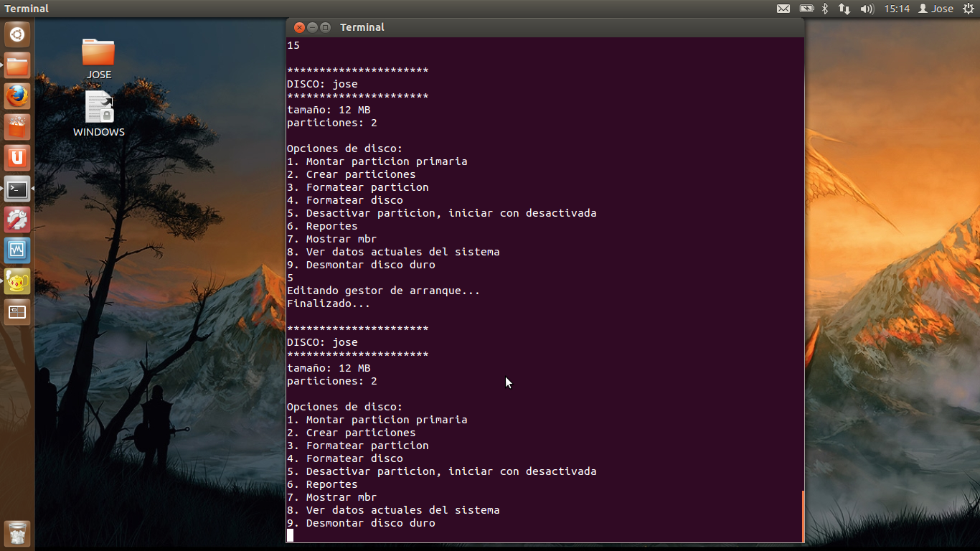Viewport: 980px width, 551px height.
Task: Click '2. Crear particiones' in the first menu listing
Action: point(351,174)
